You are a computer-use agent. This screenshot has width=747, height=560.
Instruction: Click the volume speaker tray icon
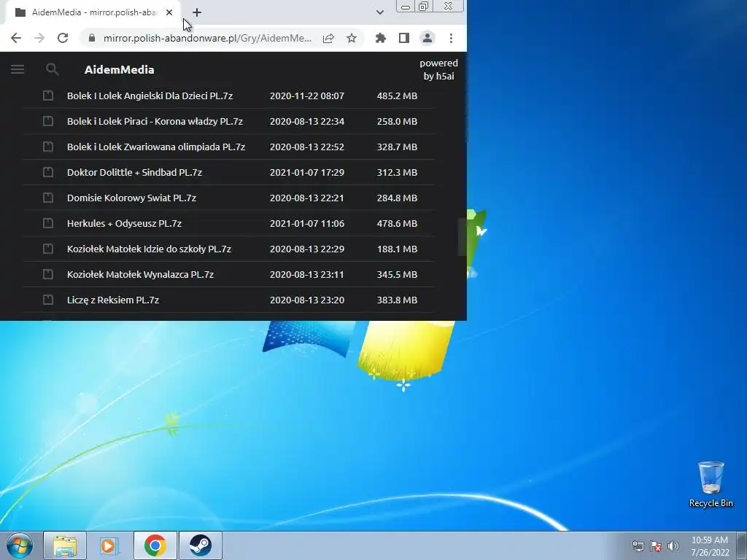point(673,546)
